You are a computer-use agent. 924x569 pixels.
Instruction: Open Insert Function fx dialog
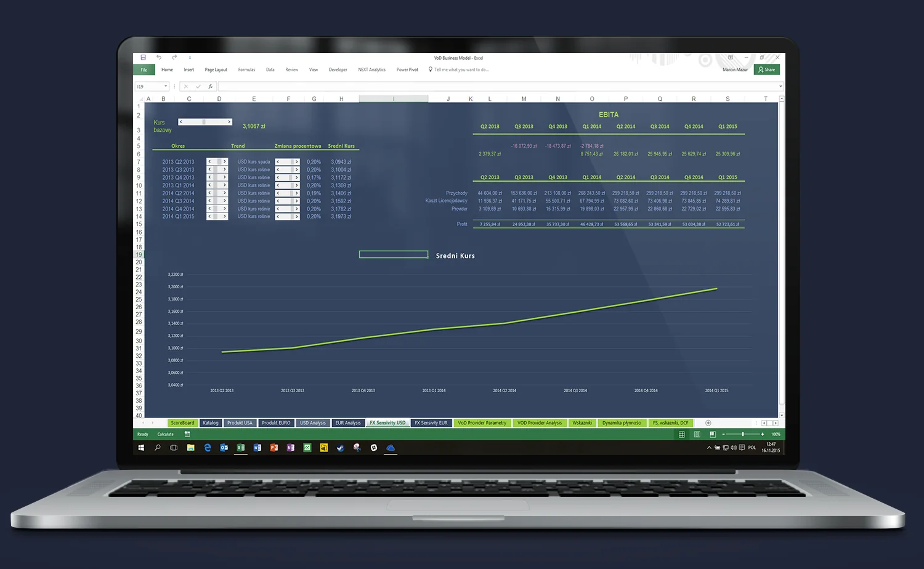coord(210,86)
